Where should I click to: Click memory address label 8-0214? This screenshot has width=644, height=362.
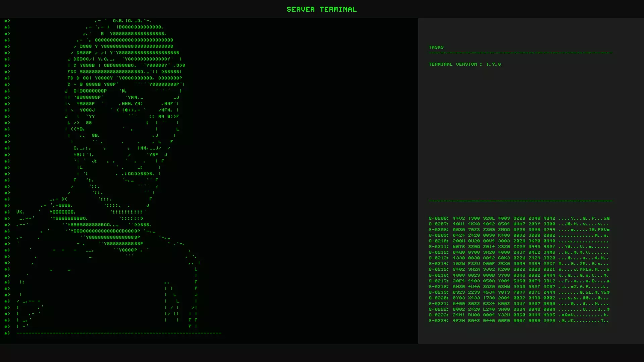[438, 264]
